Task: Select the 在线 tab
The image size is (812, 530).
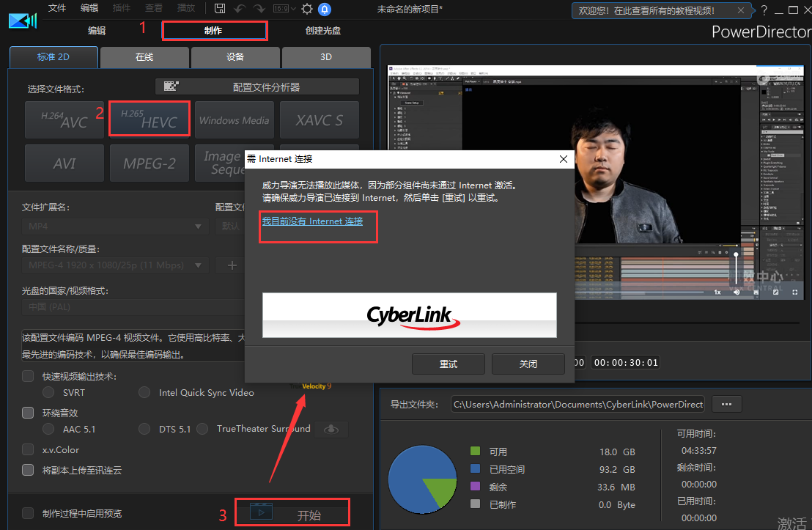Action: tap(144, 57)
